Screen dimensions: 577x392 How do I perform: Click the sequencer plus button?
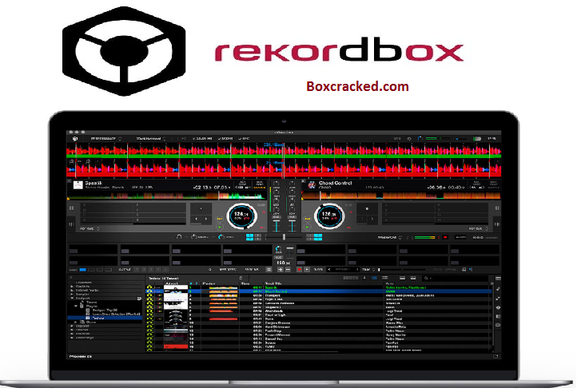280,270
